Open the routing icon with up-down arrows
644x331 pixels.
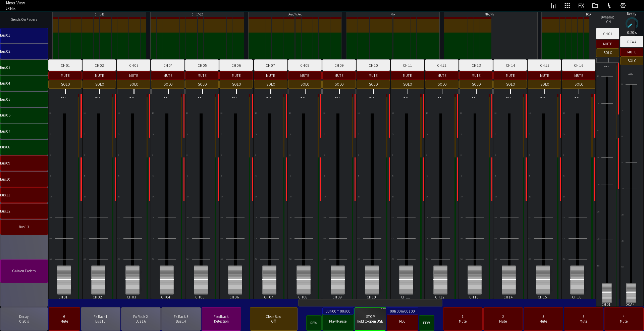609,5
